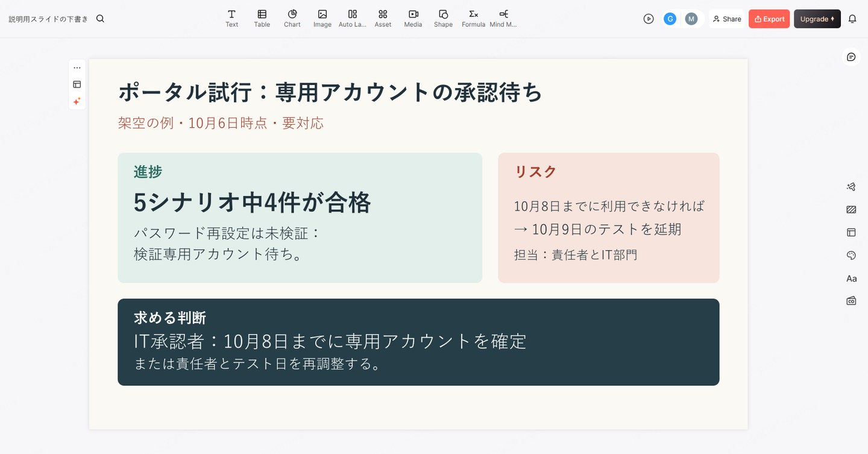868x454 pixels.
Task: Open the Asset library
Action: (x=383, y=19)
